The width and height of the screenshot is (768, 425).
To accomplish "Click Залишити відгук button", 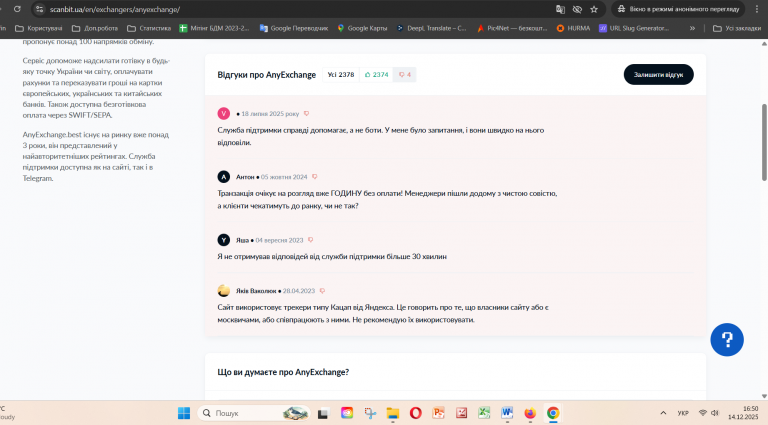I will [658, 74].
